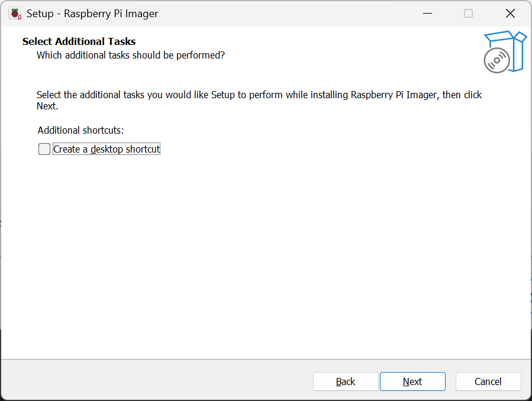The height and width of the screenshot is (401, 532).
Task: Click the disc graphic on the setup icon
Action: [x=496, y=60]
